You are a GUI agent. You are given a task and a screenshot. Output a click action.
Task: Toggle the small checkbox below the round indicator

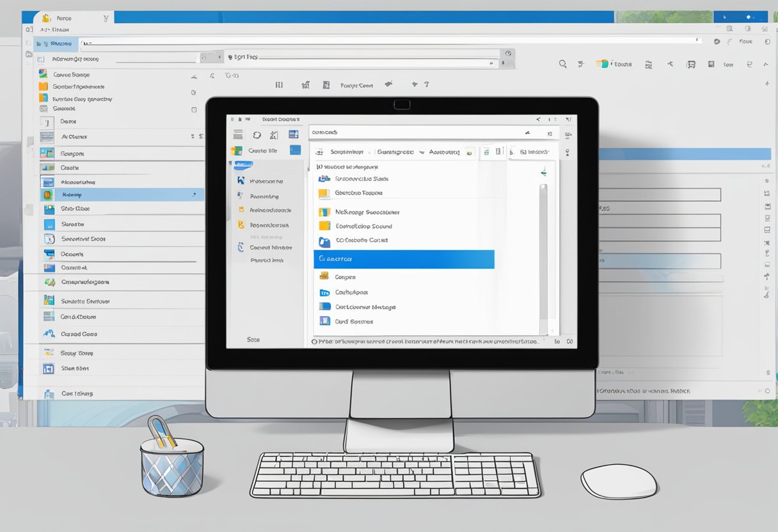pos(193,109)
